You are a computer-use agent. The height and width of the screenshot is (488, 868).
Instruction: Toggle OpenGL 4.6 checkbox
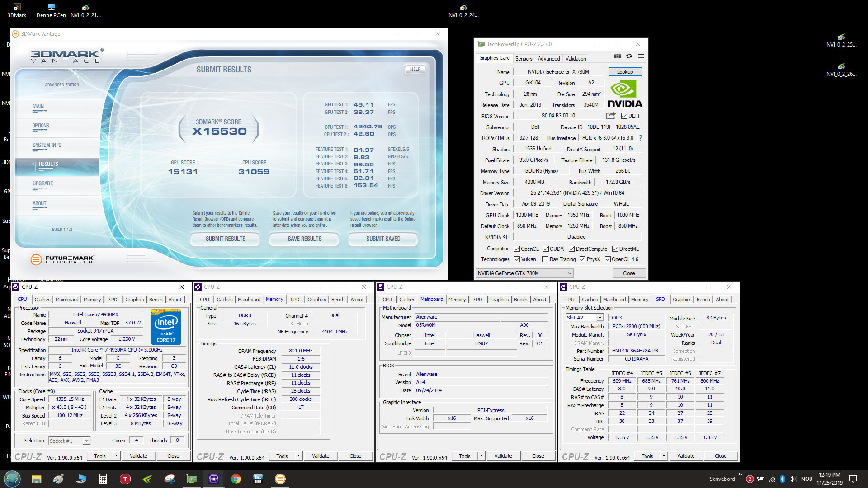tap(608, 259)
